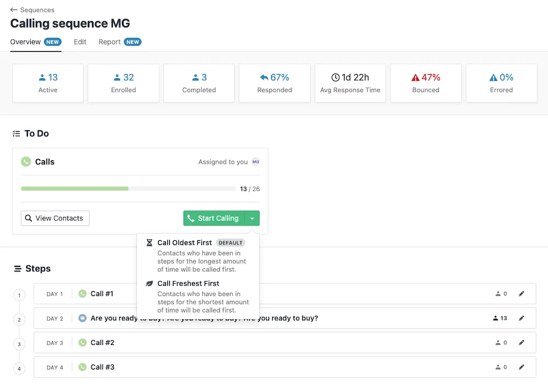Toggle the Start Calling dropdown arrow

pos(252,218)
